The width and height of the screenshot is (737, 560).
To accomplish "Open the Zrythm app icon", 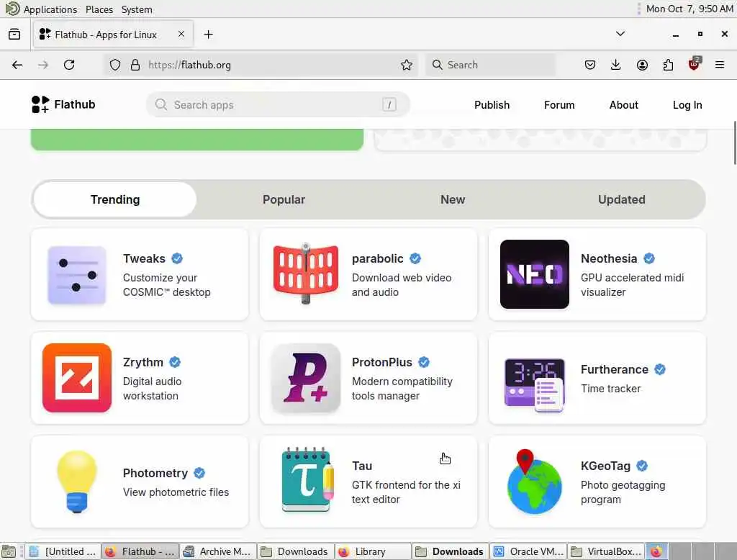I will [x=76, y=378].
